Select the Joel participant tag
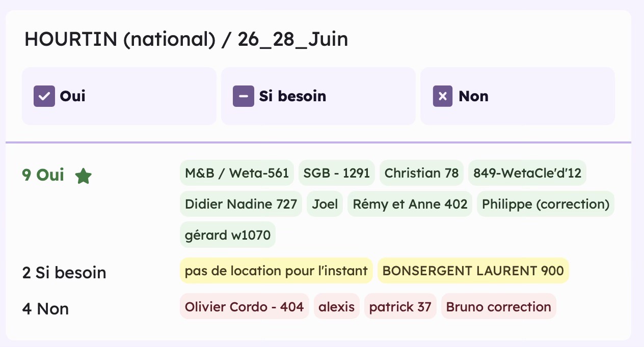644x347 pixels. coord(325,204)
